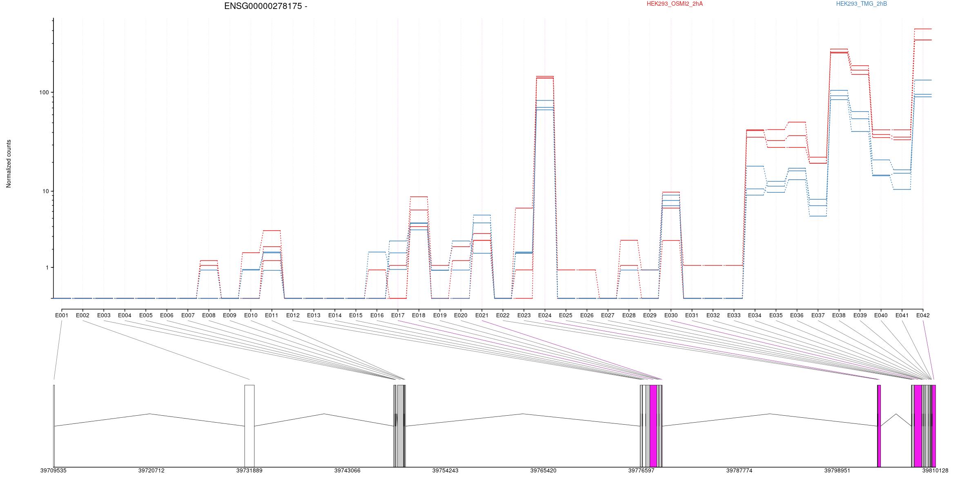
Task: Click the y-axis tick label 1
Action: pos(47,267)
